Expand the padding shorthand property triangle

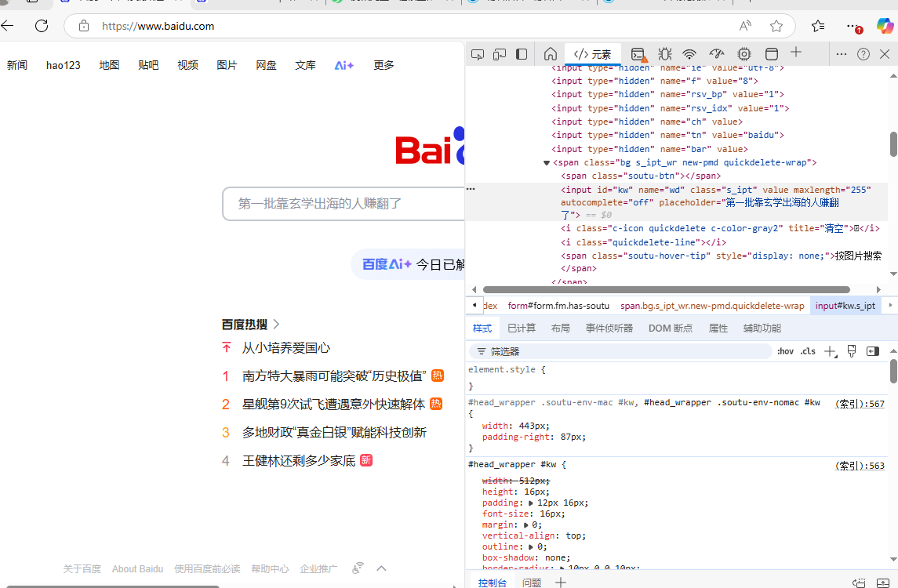[x=531, y=503]
